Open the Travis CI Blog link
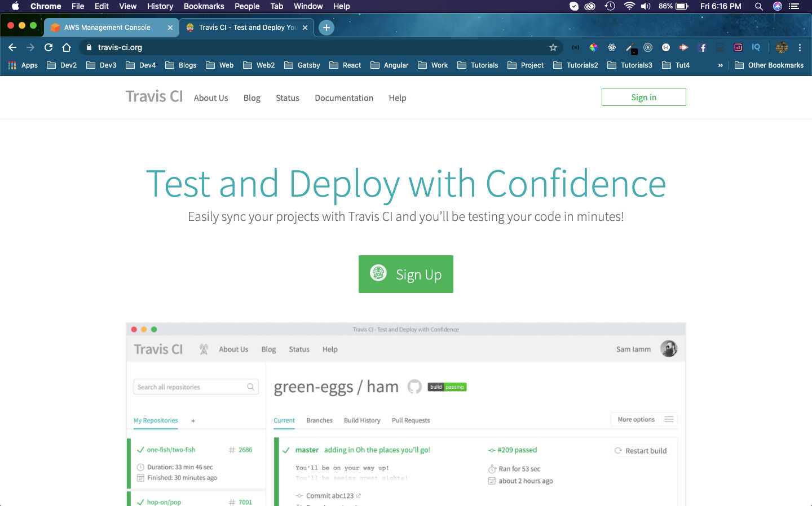This screenshot has width=812, height=506. coord(252,98)
